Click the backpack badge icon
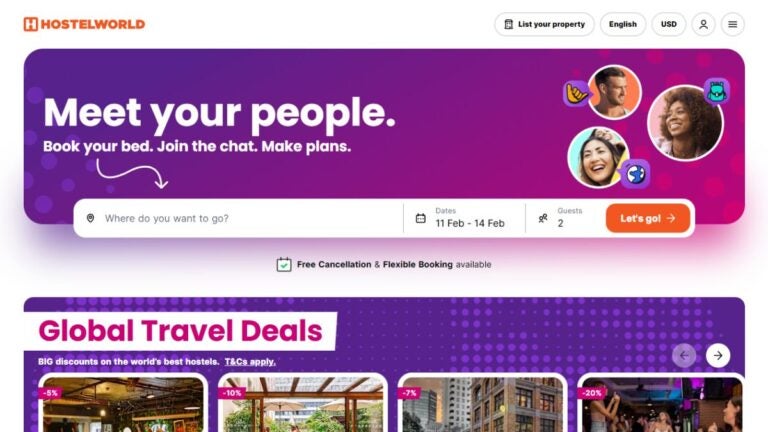Image resolution: width=768 pixels, height=432 pixels. coord(717,91)
